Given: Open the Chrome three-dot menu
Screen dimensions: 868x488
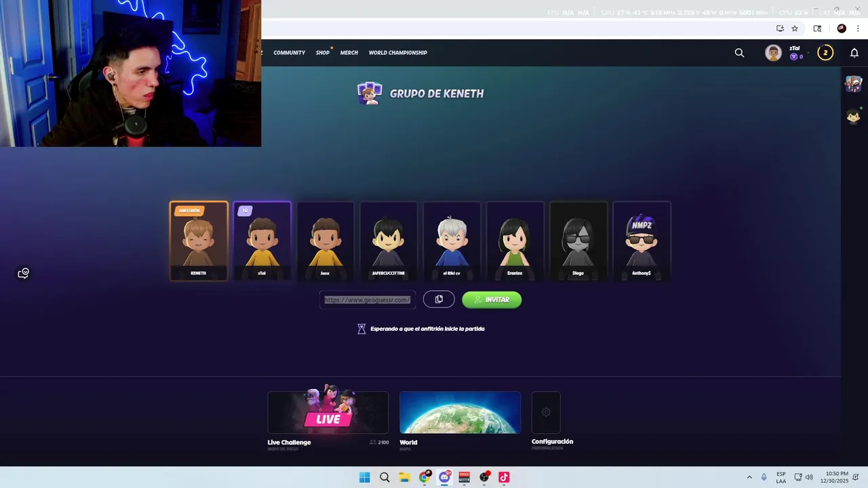Looking at the screenshot, I should click(x=858, y=28).
